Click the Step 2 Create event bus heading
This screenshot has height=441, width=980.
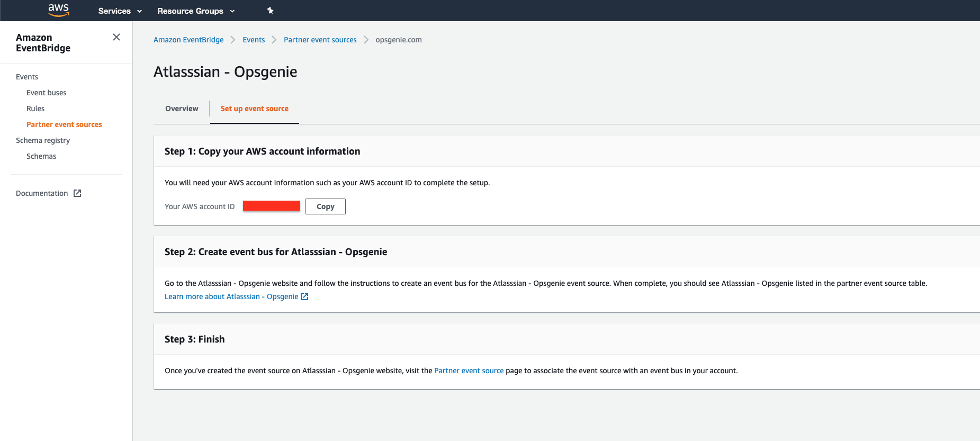point(276,252)
